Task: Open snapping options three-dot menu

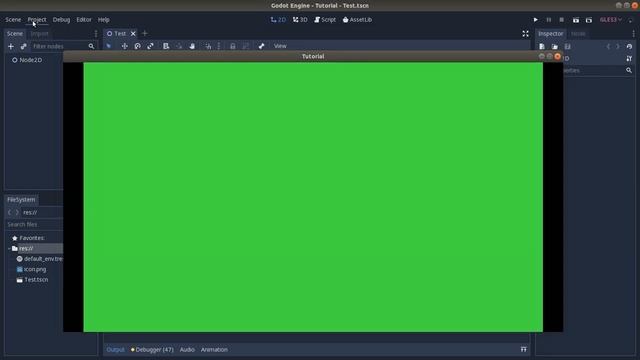Action: 219,46
